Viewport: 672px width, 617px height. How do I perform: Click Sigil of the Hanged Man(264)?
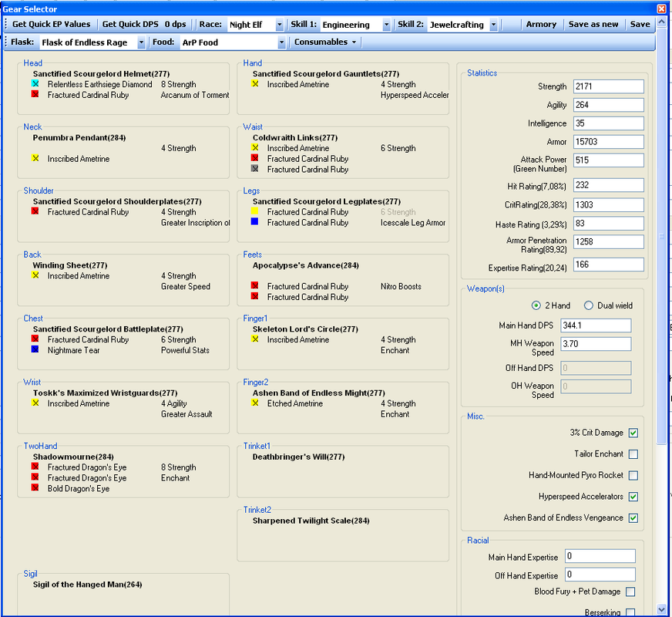(87, 585)
